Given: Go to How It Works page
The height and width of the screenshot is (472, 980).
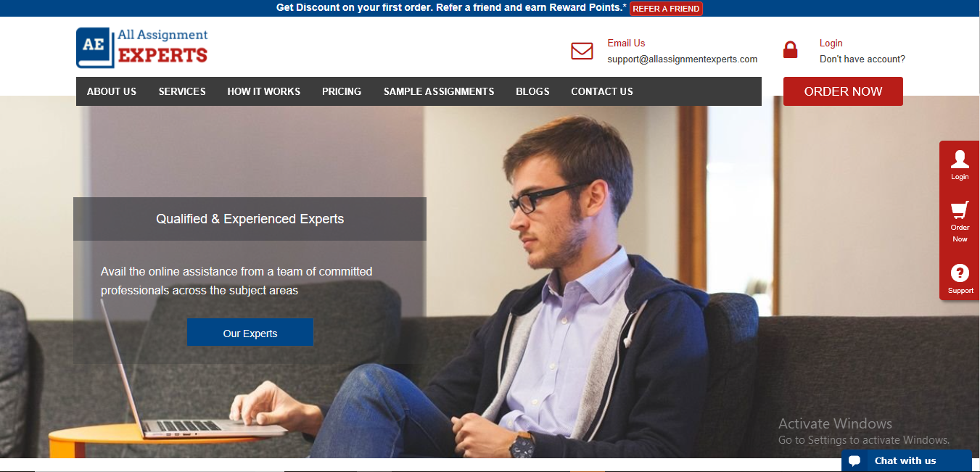Looking at the screenshot, I should (263, 91).
